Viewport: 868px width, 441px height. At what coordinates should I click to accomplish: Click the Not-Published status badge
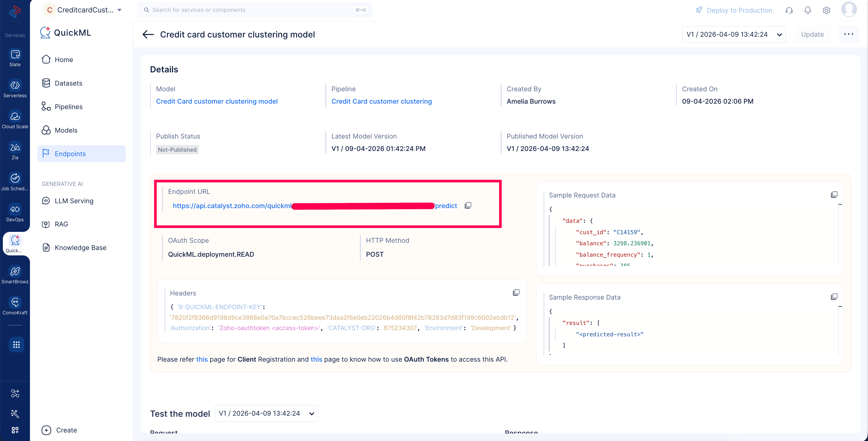click(x=177, y=149)
